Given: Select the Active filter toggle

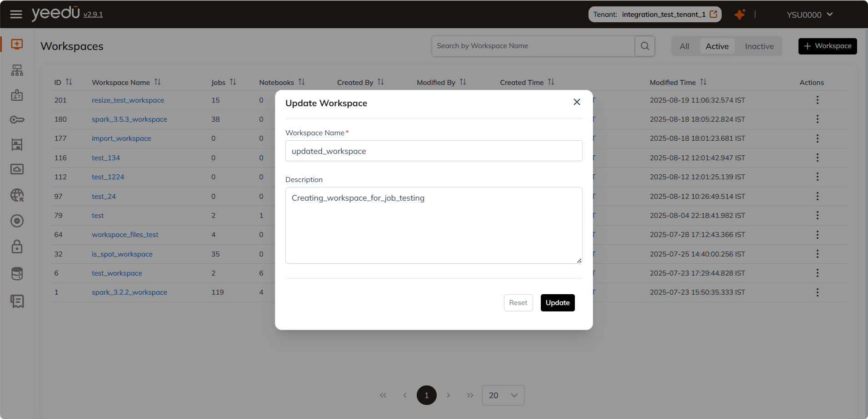Looking at the screenshot, I should (717, 46).
